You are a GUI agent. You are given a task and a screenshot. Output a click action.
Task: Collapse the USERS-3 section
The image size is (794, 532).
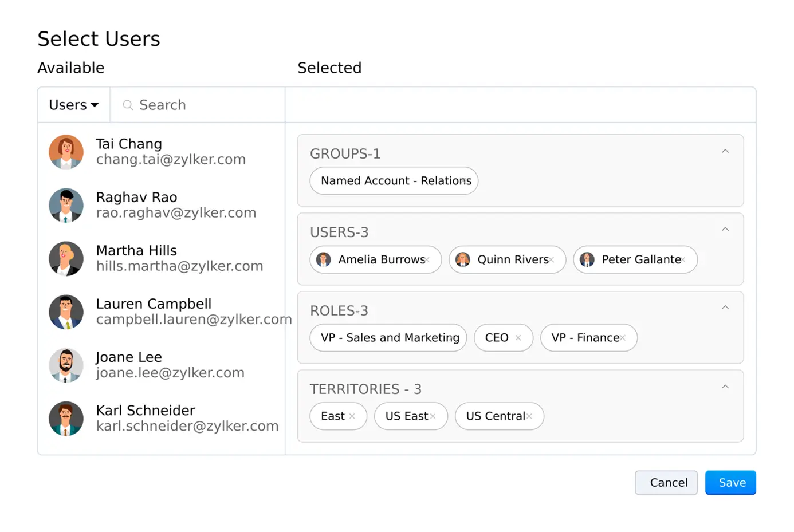point(725,230)
